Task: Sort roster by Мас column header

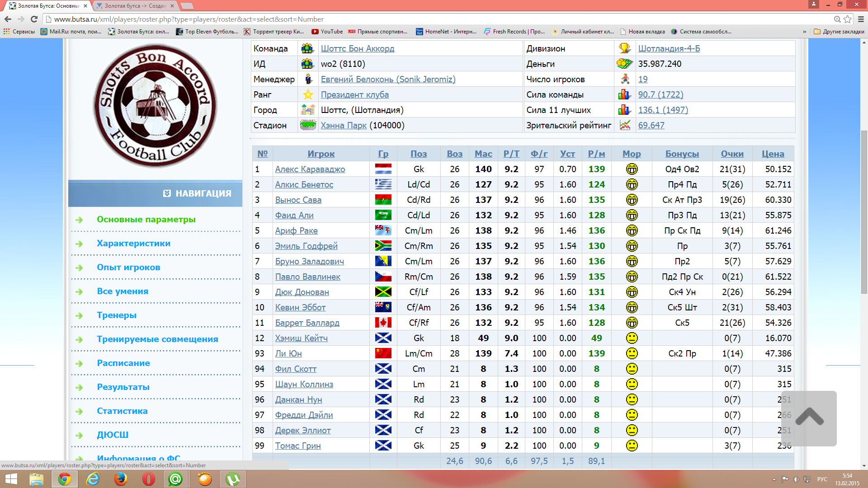Action: pos(483,154)
